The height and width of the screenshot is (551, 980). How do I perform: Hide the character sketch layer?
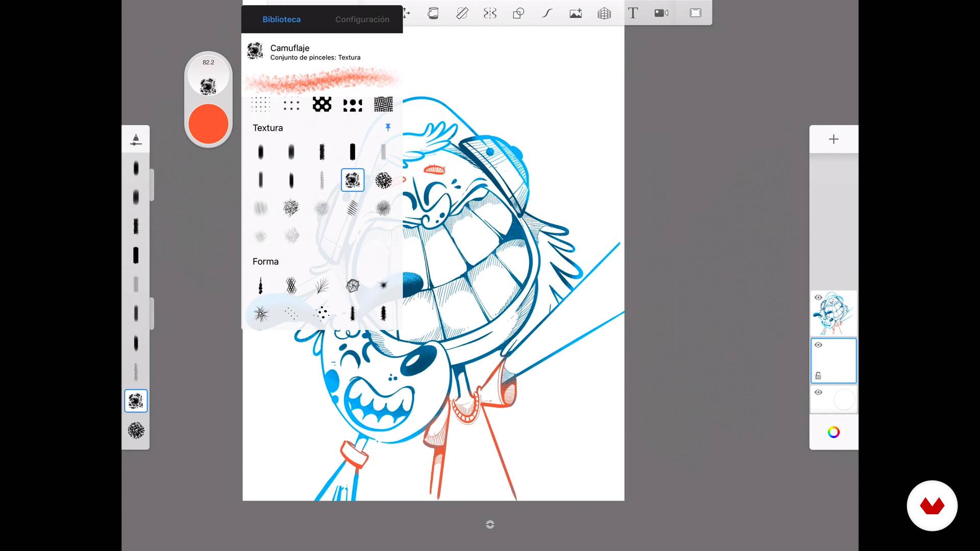point(818,297)
